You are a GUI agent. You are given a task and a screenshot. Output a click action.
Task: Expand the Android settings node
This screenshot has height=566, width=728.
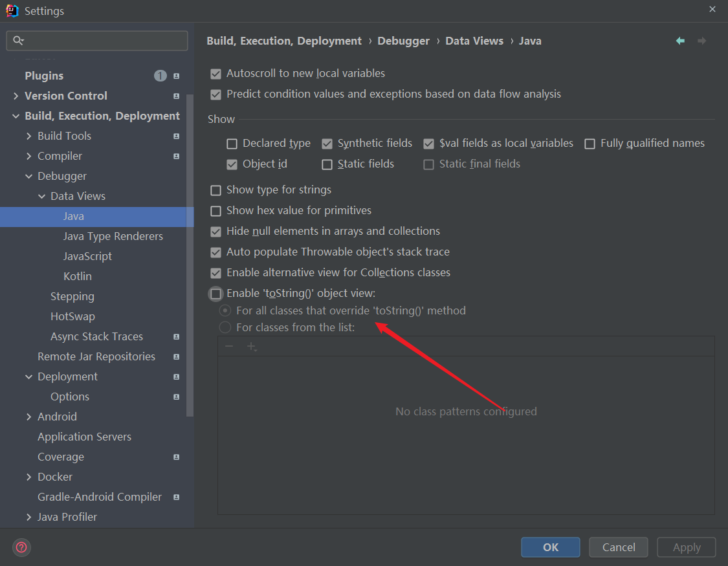28,417
